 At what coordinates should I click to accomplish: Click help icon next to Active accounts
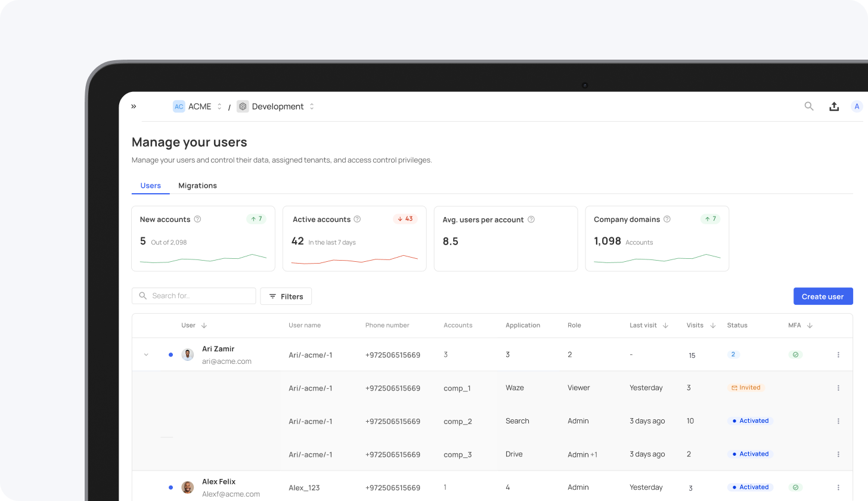click(357, 219)
